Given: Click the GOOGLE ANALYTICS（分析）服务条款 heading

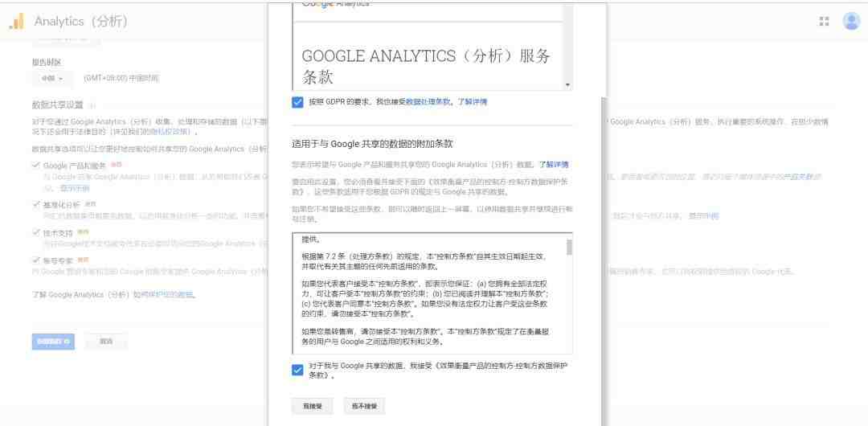Looking at the screenshot, I should click(426, 66).
